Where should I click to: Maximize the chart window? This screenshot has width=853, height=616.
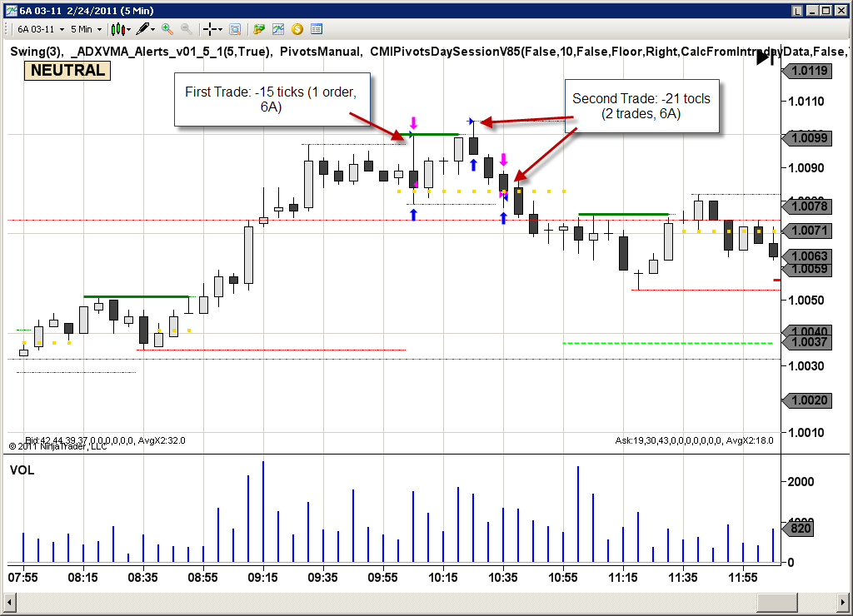click(x=826, y=10)
